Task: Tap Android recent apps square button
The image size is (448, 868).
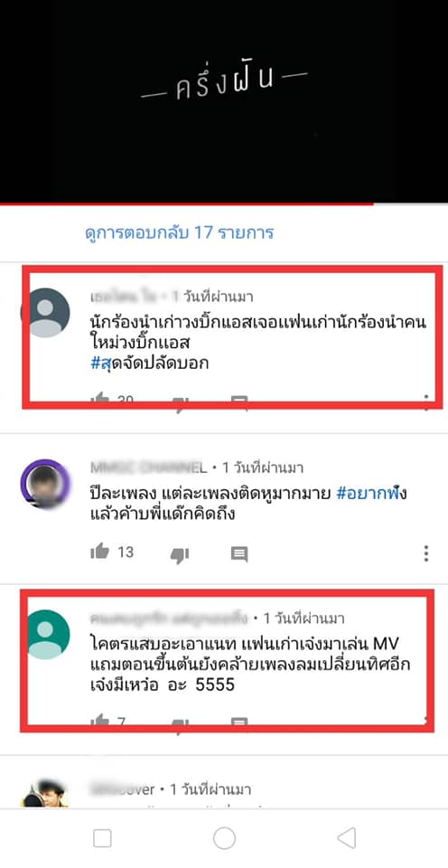Action: pyautogui.click(x=102, y=838)
